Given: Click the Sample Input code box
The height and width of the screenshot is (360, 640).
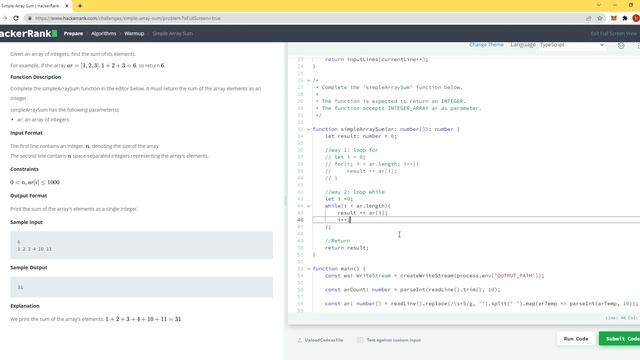Looking at the screenshot, I should point(142,245).
